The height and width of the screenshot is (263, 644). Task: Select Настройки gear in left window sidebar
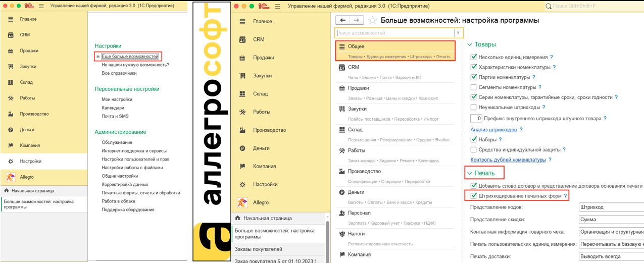pos(11,162)
